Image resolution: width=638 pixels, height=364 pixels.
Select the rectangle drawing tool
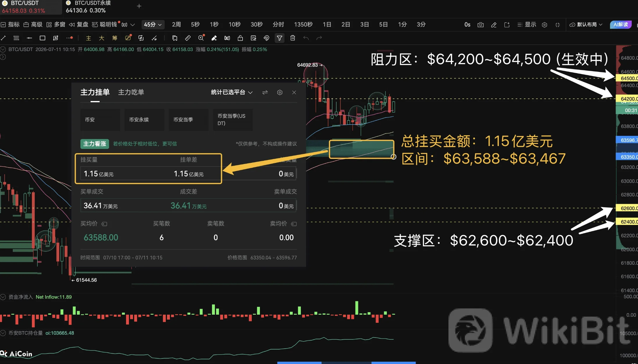(x=42, y=38)
